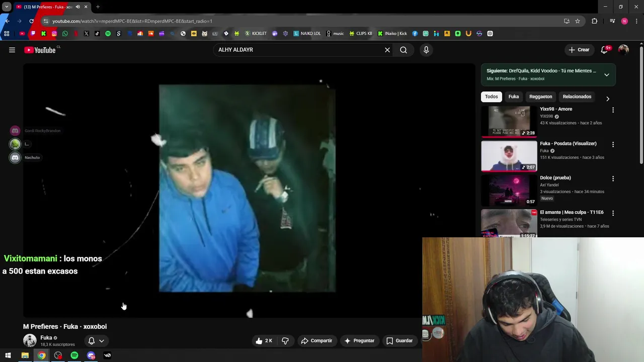Start voice search with the microphone
Viewport: 644px width, 362px height.
click(x=426, y=50)
